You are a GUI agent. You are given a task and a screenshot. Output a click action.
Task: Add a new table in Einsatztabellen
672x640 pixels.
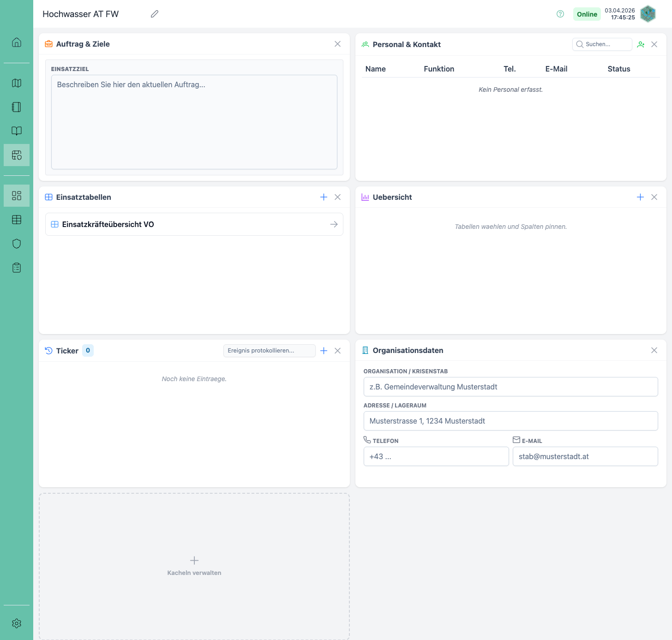coord(324,197)
